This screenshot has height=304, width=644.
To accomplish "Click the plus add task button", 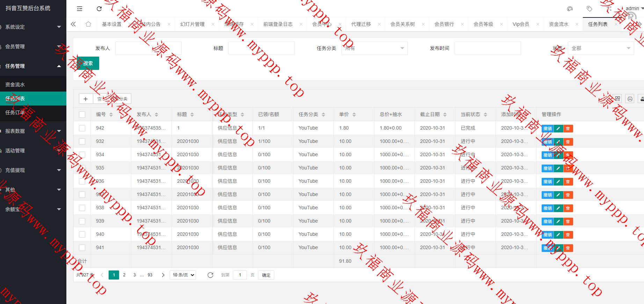I will tap(86, 99).
